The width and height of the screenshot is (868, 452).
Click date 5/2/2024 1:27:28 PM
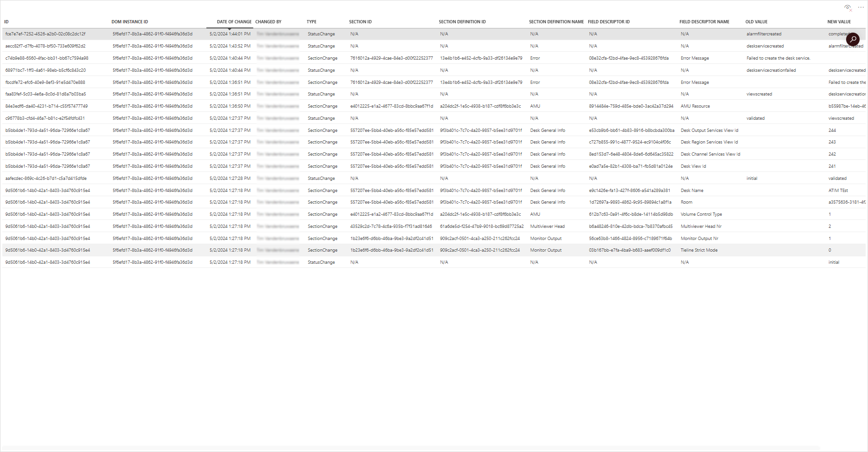[x=230, y=178]
